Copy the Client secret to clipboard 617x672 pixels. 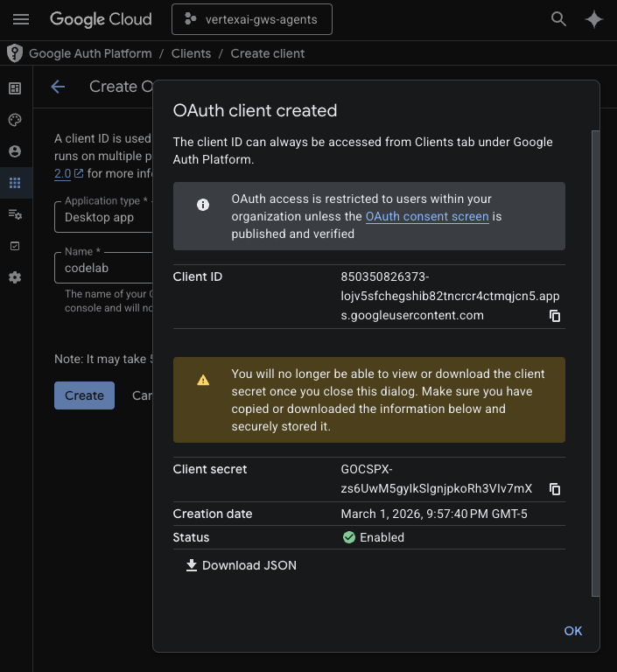555,489
